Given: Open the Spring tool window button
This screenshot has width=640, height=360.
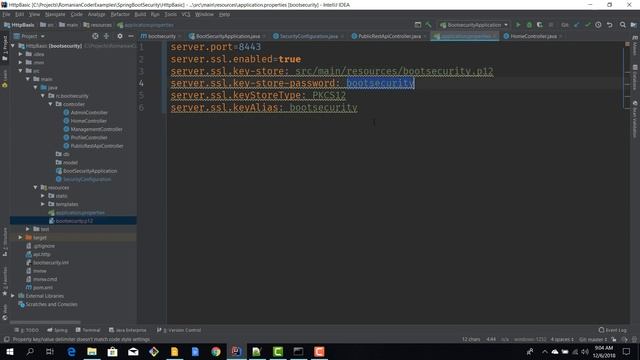Looking at the screenshot, I should [x=57, y=330].
